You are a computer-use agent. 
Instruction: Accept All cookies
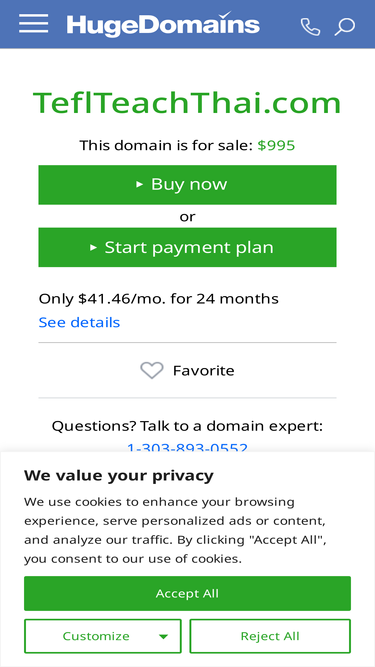click(x=188, y=593)
